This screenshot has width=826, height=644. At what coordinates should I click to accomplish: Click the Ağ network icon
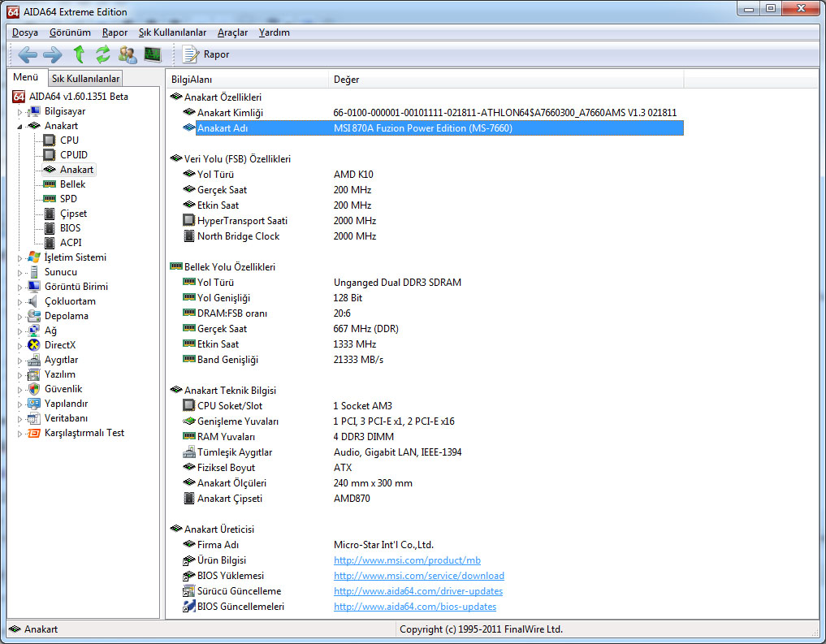click(34, 331)
